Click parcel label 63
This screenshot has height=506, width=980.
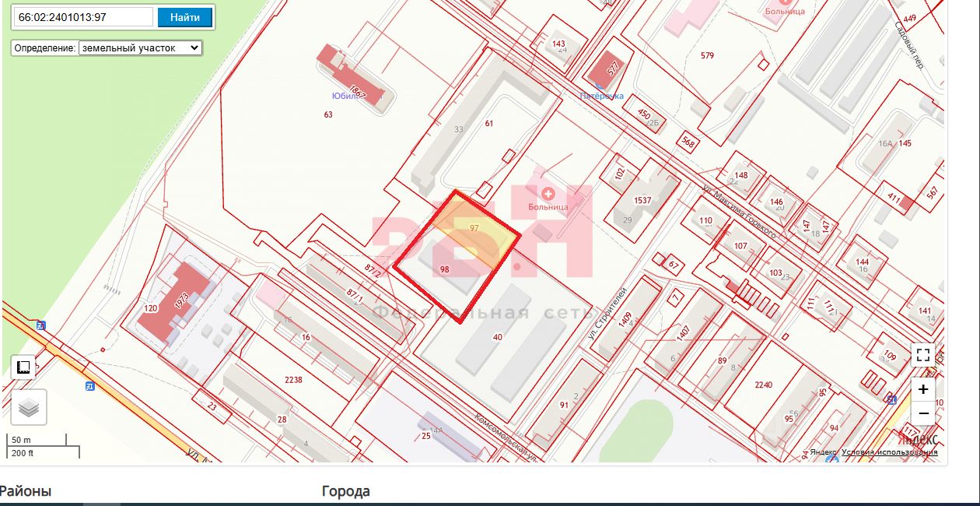(x=328, y=114)
